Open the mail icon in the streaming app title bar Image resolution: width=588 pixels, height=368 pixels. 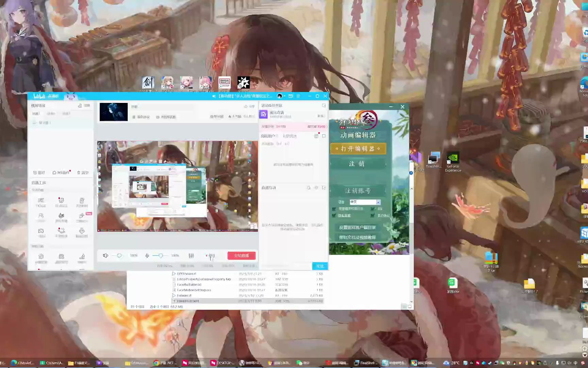click(x=291, y=96)
